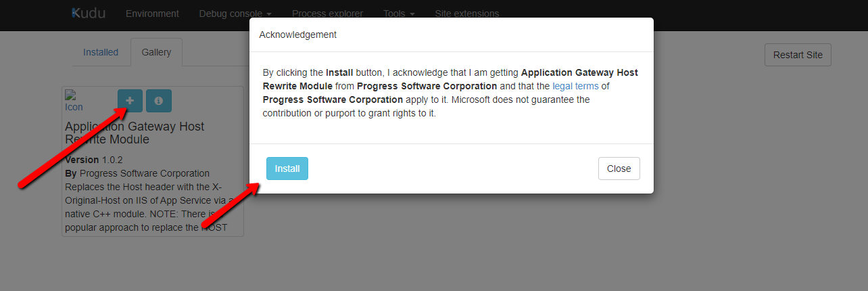Expand the Debug console dropdown
This screenshot has height=291, width=868.
(x=235, y=14)
